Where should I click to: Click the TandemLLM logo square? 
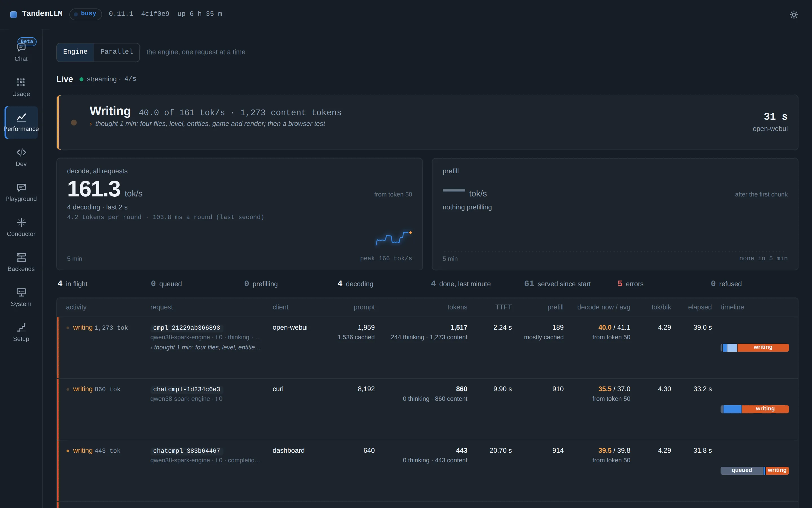(14, 14)
